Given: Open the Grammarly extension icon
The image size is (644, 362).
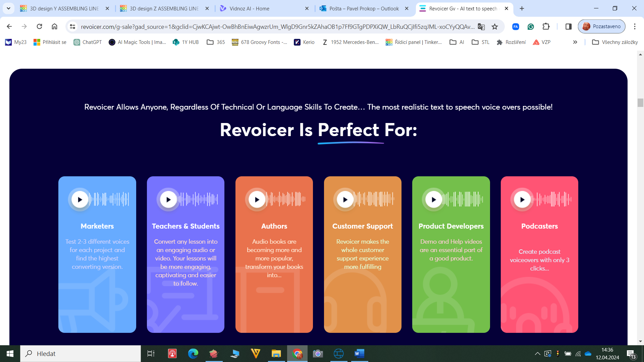Looking at the screenshot, I should pos(531,26).
